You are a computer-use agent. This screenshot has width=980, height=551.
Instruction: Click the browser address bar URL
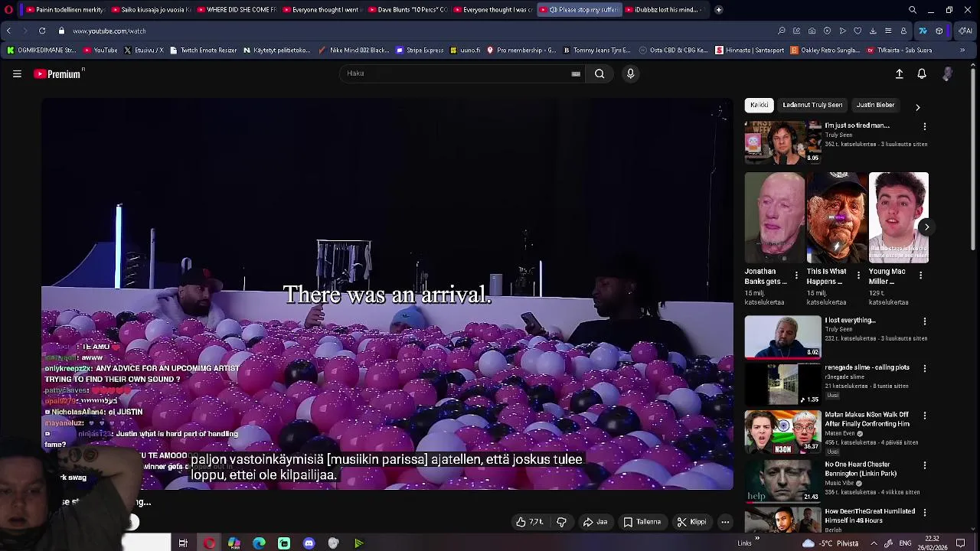point(109,31)
